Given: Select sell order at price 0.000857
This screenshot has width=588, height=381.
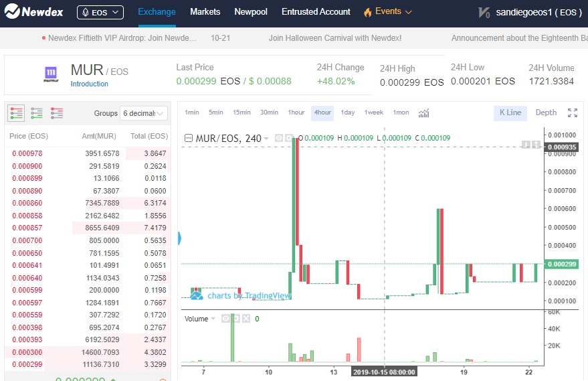Looking at the screenshot, I should [88, 228].
